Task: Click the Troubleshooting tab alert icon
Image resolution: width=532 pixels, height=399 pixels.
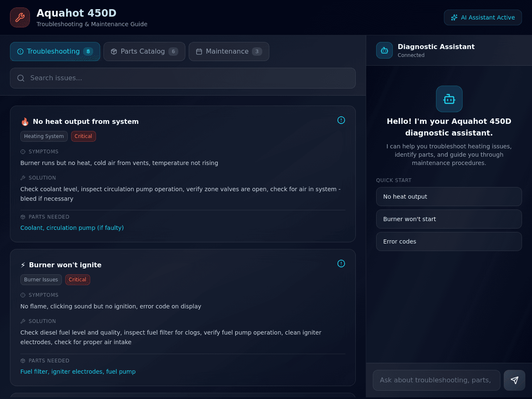Action: pos(20,52)
